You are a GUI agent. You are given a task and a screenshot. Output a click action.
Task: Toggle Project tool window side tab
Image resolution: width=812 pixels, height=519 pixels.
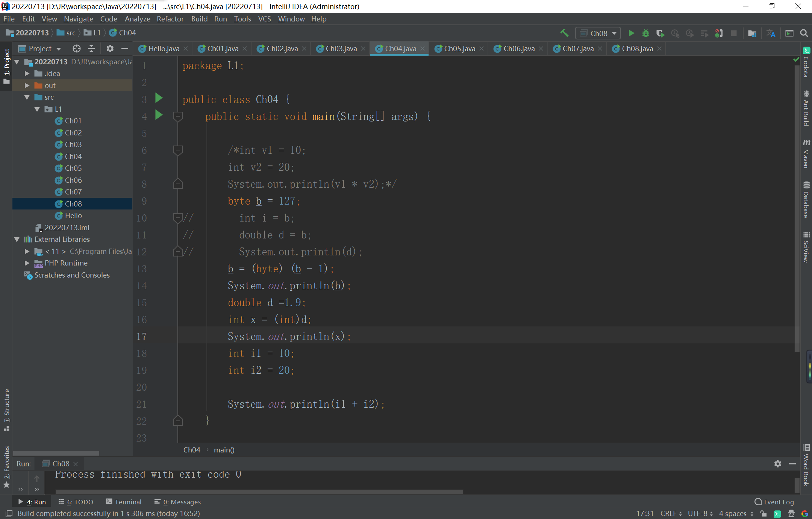click(6, 66)
